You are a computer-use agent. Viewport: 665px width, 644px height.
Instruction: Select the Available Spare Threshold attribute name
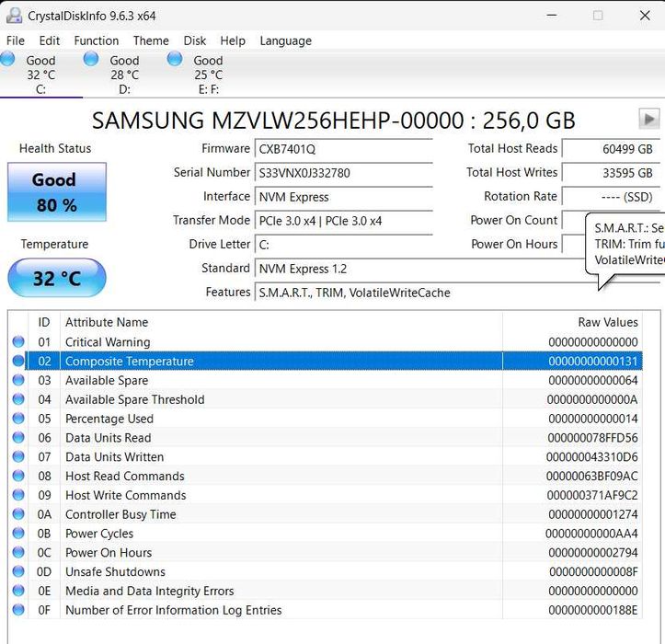click(135, 399)
